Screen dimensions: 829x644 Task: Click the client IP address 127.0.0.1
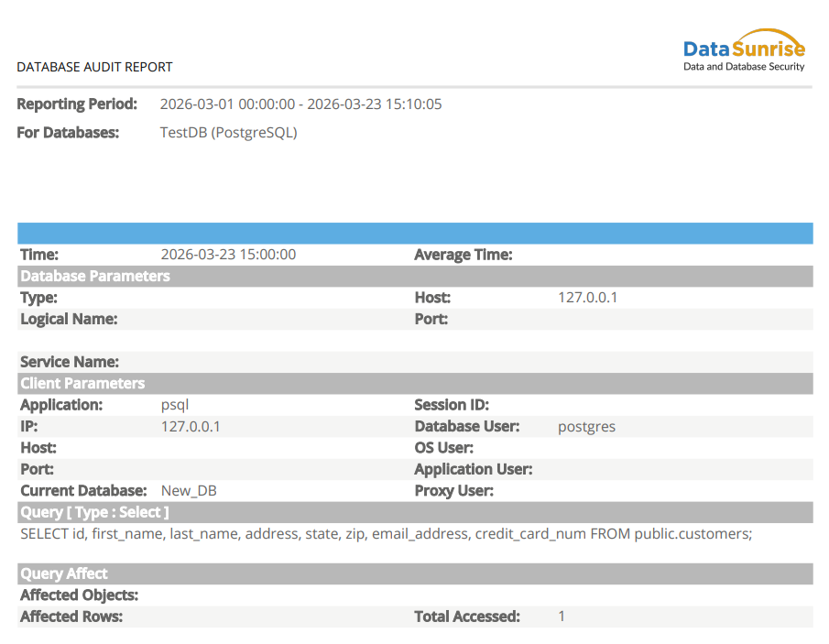click(x=190, y=426)
